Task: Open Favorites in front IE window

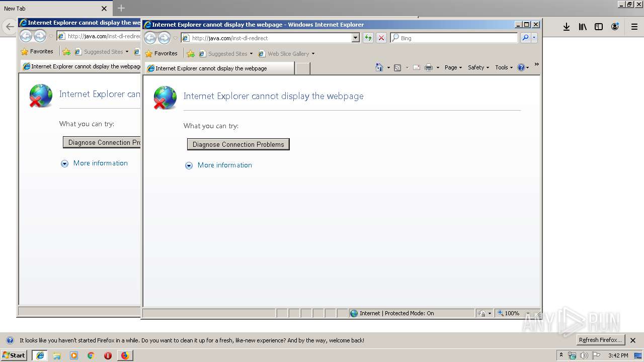Action: coord(161,53)
